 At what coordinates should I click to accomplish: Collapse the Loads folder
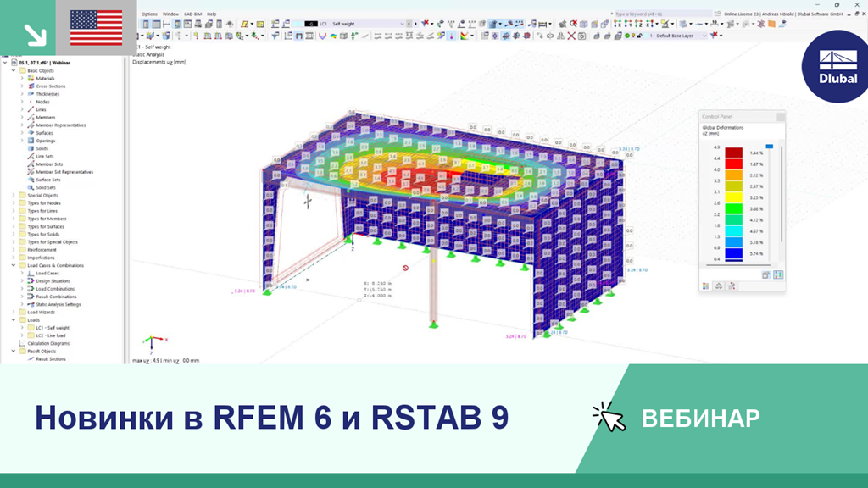tap(14, 319)
